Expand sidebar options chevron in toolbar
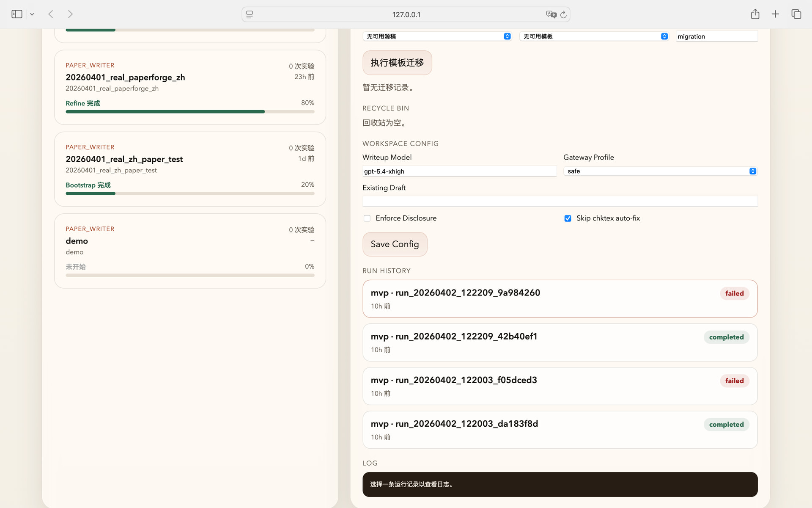Image resolution: width=812 pixels, height=508 pixels. pyautogui.click(x=32, y=14)
